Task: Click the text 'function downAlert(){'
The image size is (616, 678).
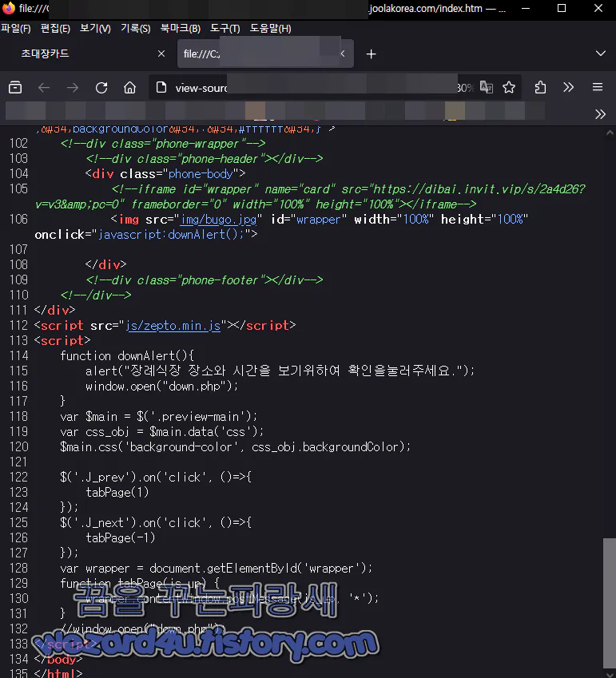Action: click(x=127, y=356)
